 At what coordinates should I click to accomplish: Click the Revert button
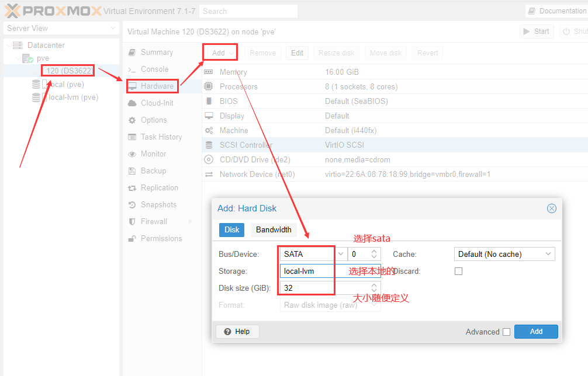(x=427, y=53)
